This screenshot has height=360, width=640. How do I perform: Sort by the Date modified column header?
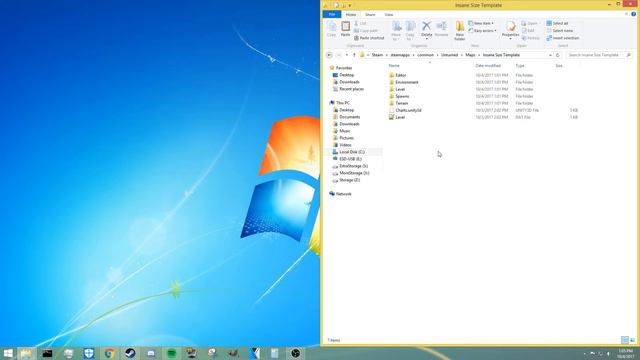point(488,66)
